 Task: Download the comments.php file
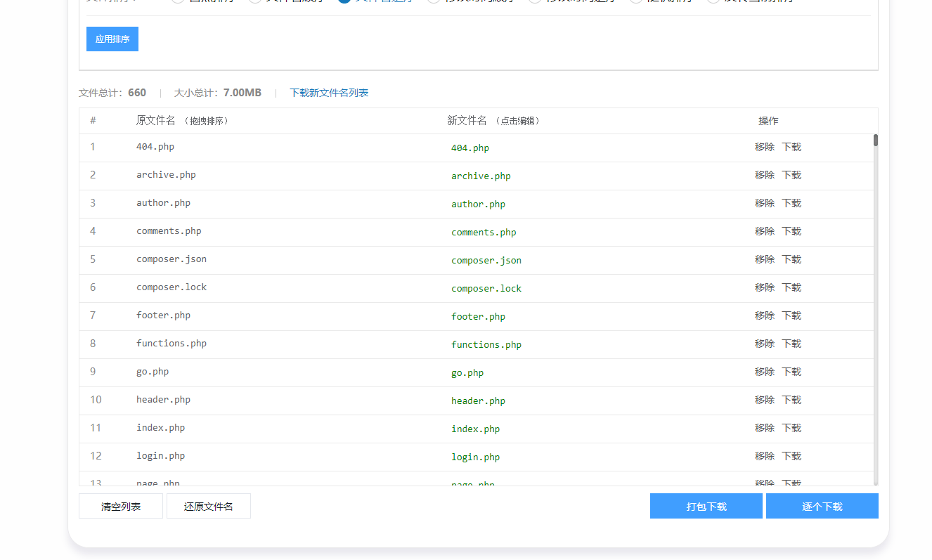click(791, 230)
